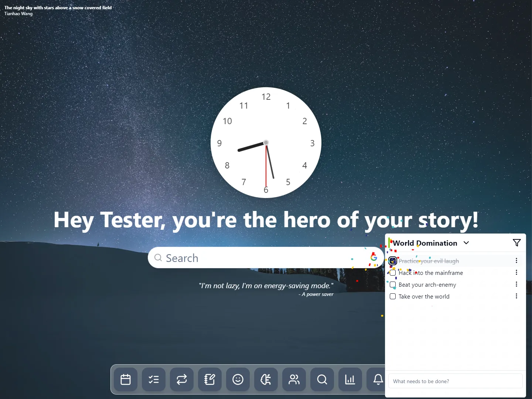Click the repeat arrows habits icon
The width and height of the screenshot is (532, 399).
coord(182,379)
